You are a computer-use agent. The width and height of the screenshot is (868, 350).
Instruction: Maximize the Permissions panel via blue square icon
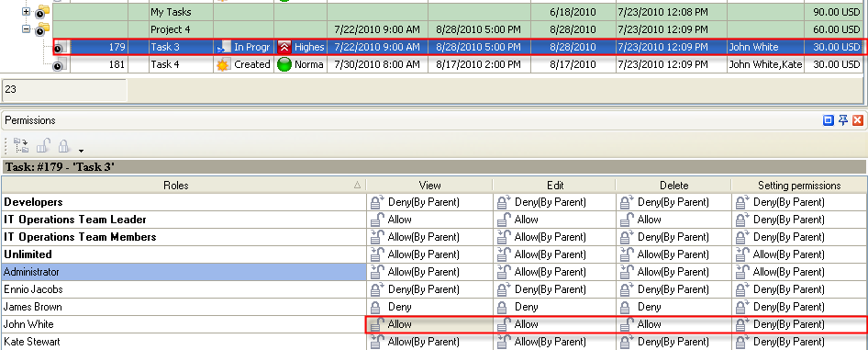click(x=829, y=120)
